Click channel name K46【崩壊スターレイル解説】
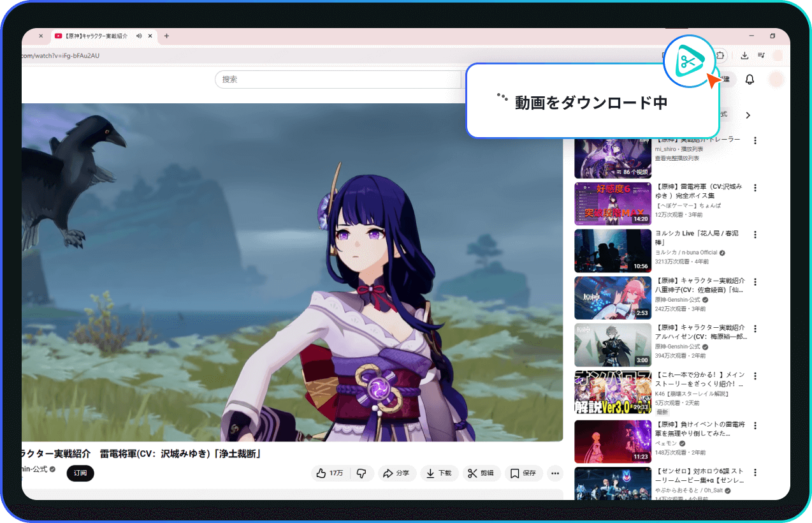This screenshot has height=523, width=812. point(691,394)
